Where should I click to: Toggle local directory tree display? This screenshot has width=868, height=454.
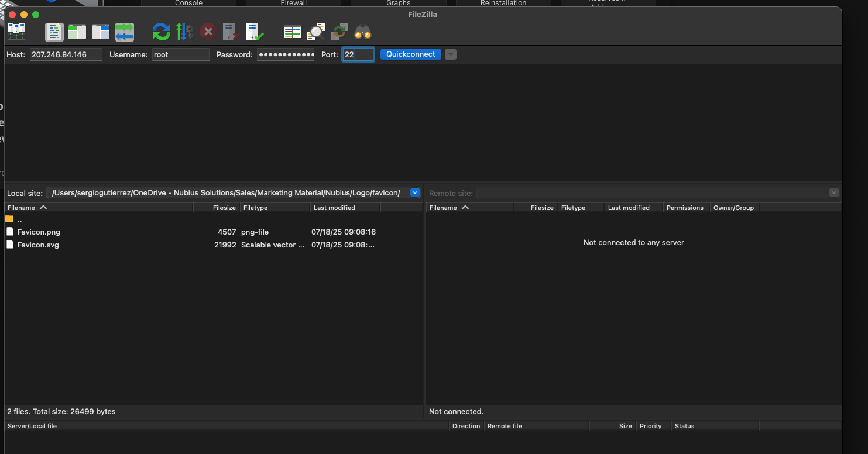coord(77,32)
